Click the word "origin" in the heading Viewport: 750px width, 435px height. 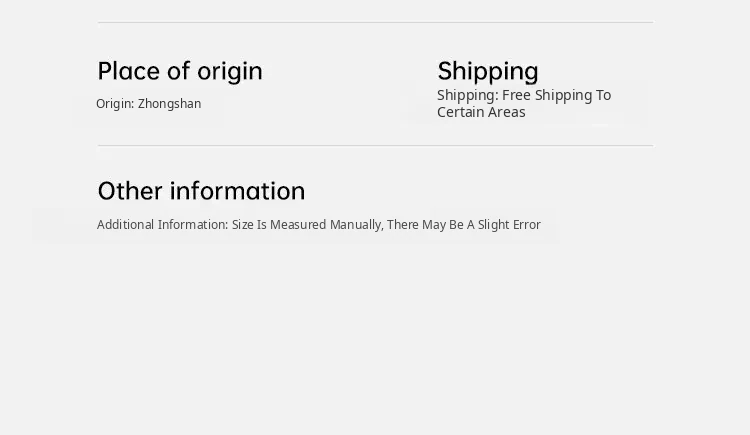tap(229, 71)
